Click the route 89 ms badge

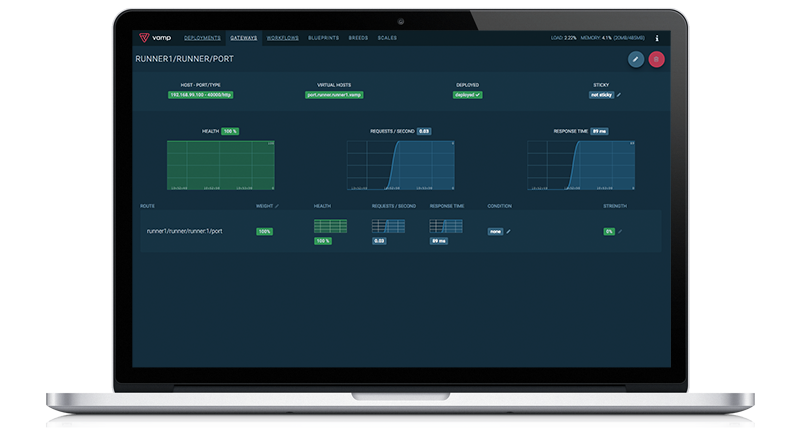tap(439, 241)
